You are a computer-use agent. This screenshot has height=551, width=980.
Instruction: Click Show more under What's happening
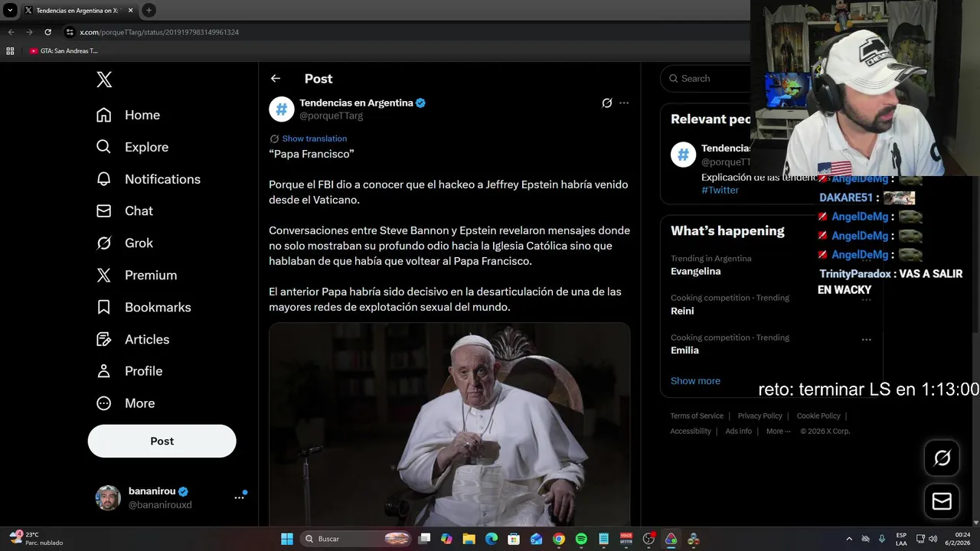click(x=695, y=380)
